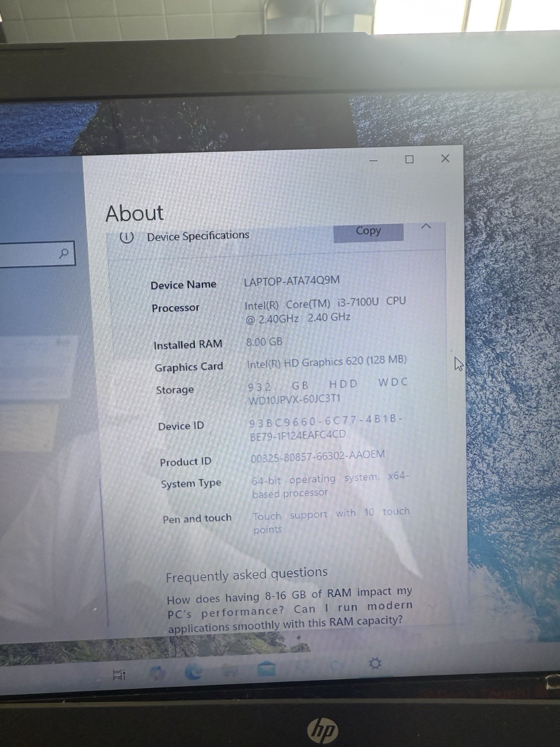560x747 pixels.
Task: Click the Storage value 932 GB HDD
Action: 327,391
